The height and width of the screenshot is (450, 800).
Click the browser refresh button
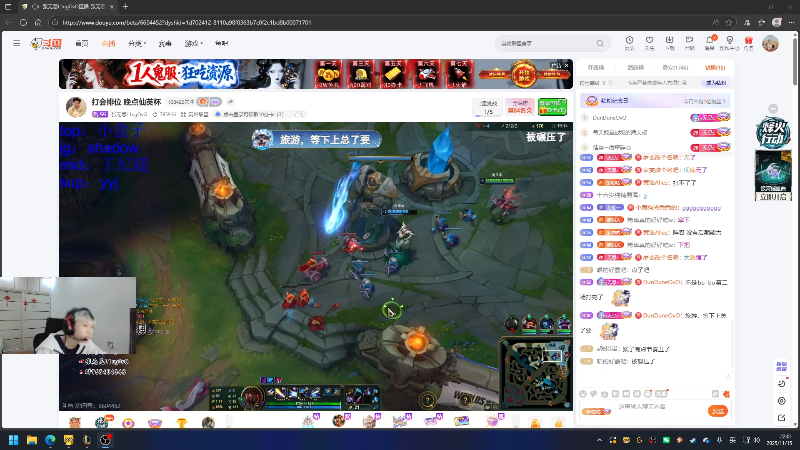tap(23, 22)
